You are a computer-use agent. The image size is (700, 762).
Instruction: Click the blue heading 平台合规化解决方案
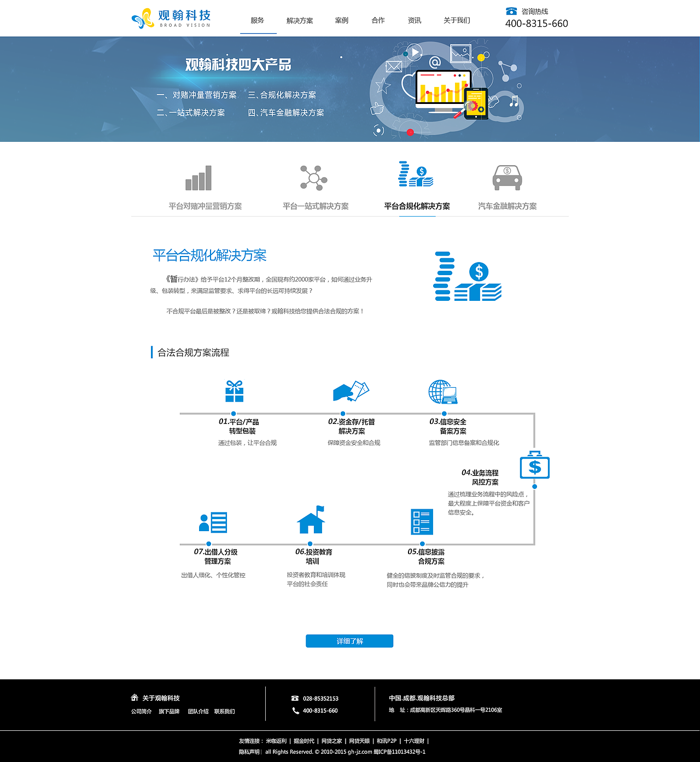tap(209, 255)
